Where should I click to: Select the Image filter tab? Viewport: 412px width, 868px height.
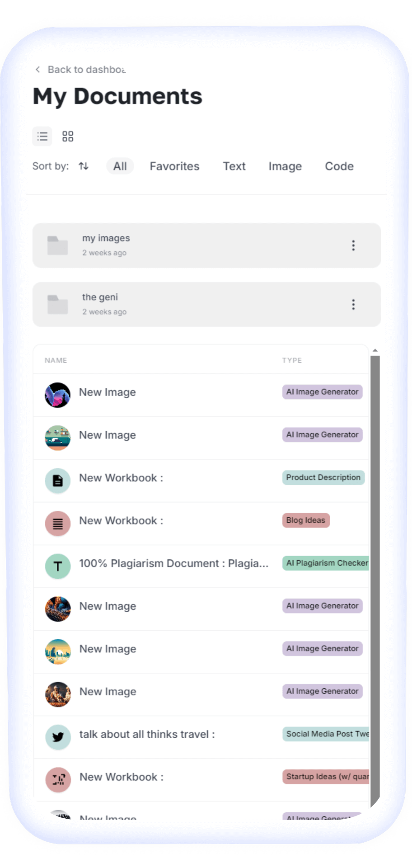pyautogui.click(x=285, y=166)
